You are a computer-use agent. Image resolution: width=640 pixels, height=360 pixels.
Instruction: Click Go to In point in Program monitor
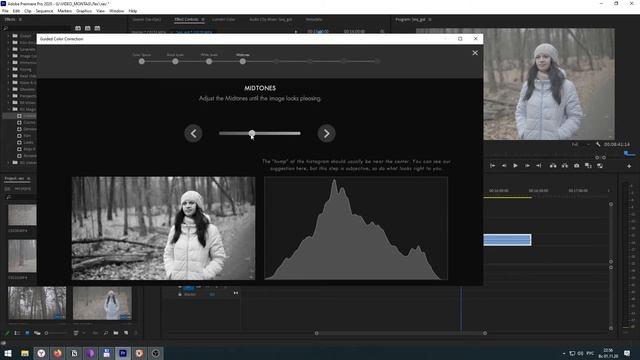tap(493, 166)
